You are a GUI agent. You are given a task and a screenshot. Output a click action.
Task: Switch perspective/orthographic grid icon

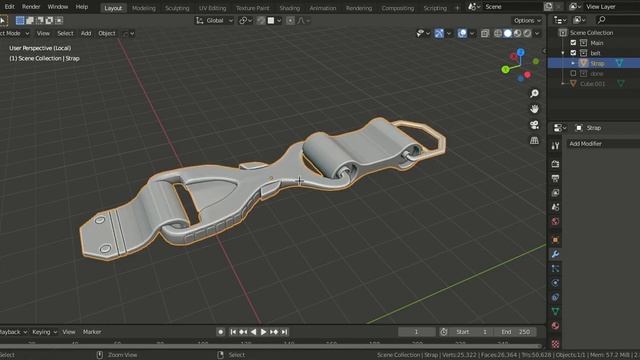pyautogui.click(x=534, y=140)
